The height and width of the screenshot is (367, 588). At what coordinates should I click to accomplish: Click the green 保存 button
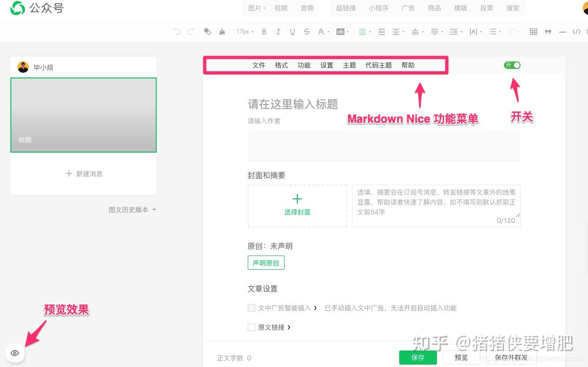coord(418,358)
